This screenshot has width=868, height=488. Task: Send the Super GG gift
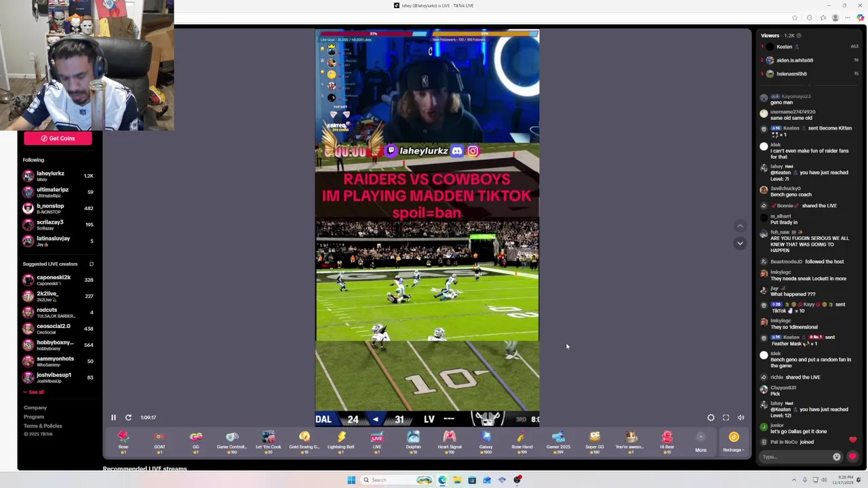coord(595,441)
